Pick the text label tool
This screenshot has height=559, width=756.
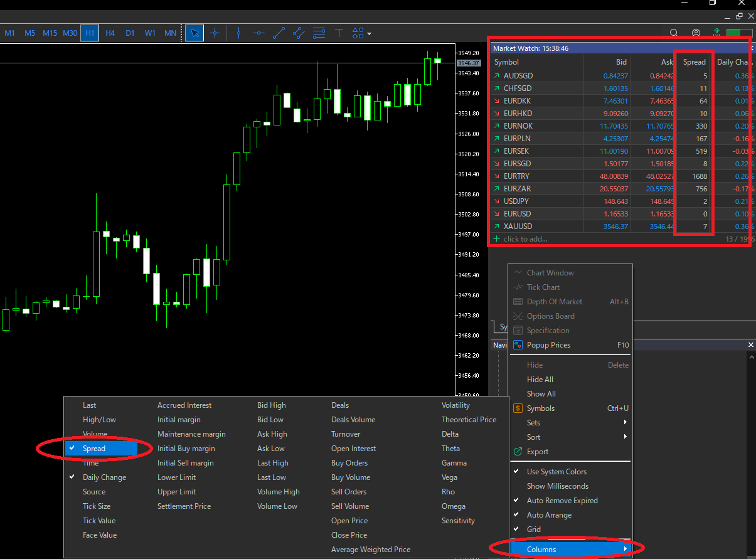(x=339, y=33)
